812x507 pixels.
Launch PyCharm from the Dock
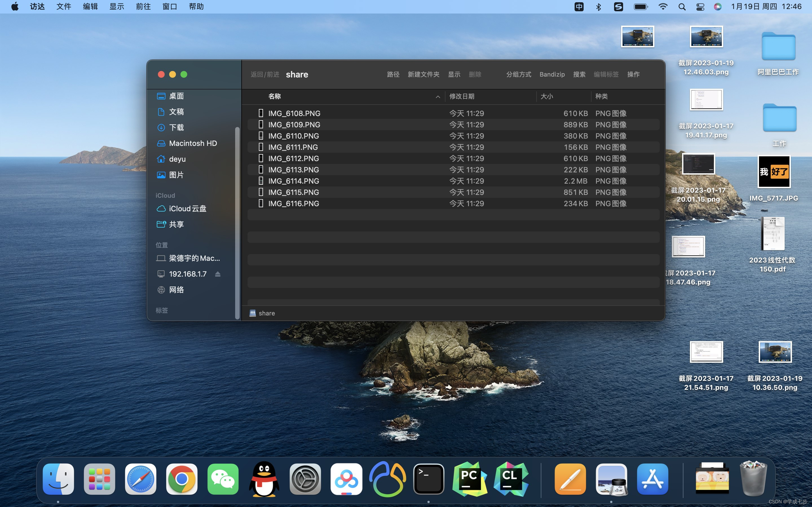click(x=469, y=479)
